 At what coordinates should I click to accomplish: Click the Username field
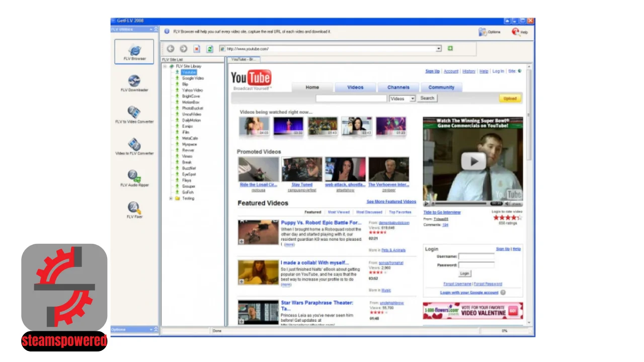[476, 256]
